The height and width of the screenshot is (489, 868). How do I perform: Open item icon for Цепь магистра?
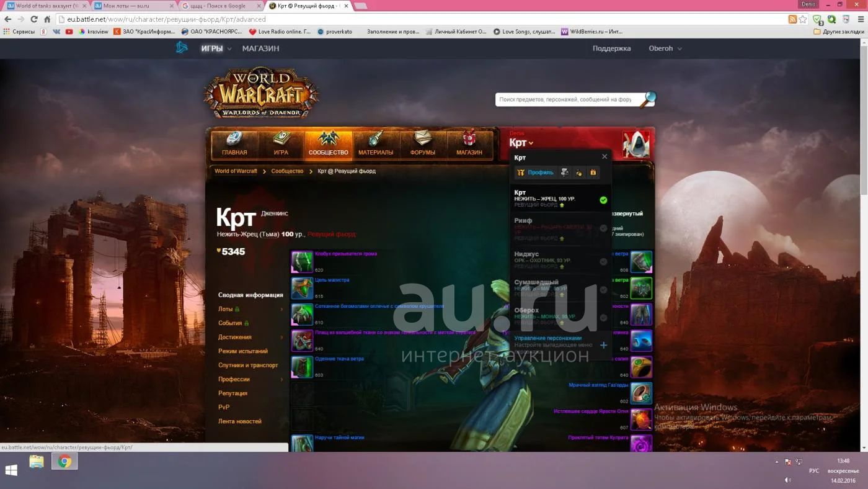pyautogui.click(x=303, y=288)
